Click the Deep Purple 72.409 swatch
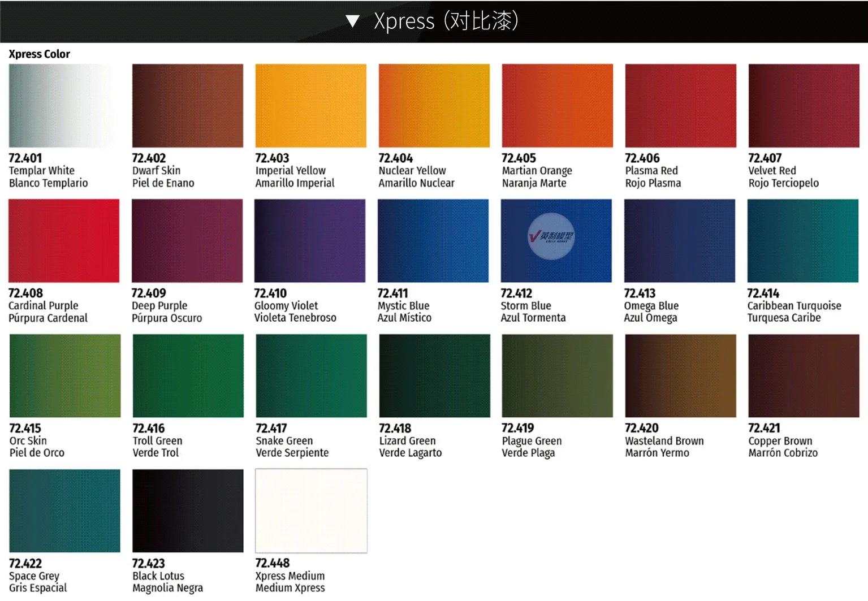This screenshot has height=601, width=868. click(187, 241)
